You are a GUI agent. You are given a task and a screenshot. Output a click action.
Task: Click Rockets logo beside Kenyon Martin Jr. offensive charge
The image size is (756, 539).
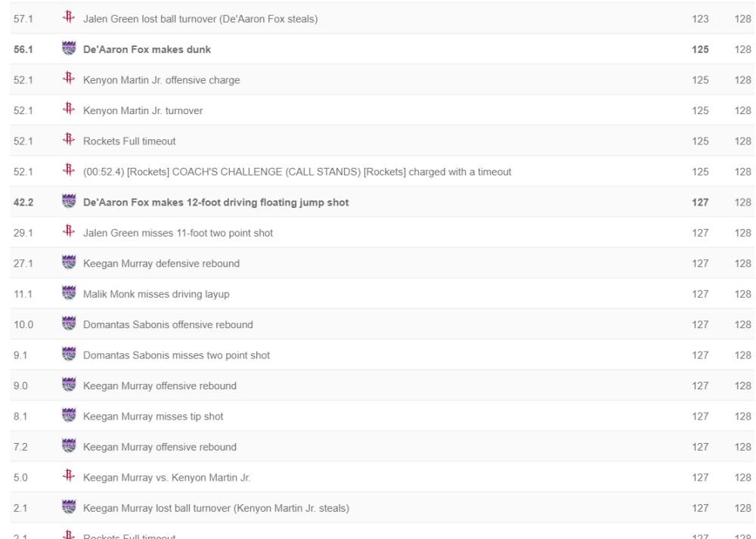pyautogui.click(x=69, y=79)
